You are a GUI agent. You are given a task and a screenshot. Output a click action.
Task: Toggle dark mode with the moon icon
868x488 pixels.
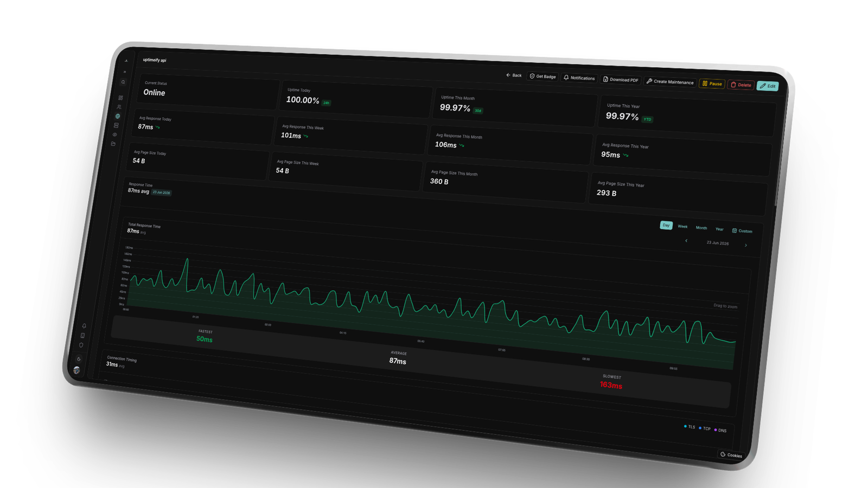point(79,359)
